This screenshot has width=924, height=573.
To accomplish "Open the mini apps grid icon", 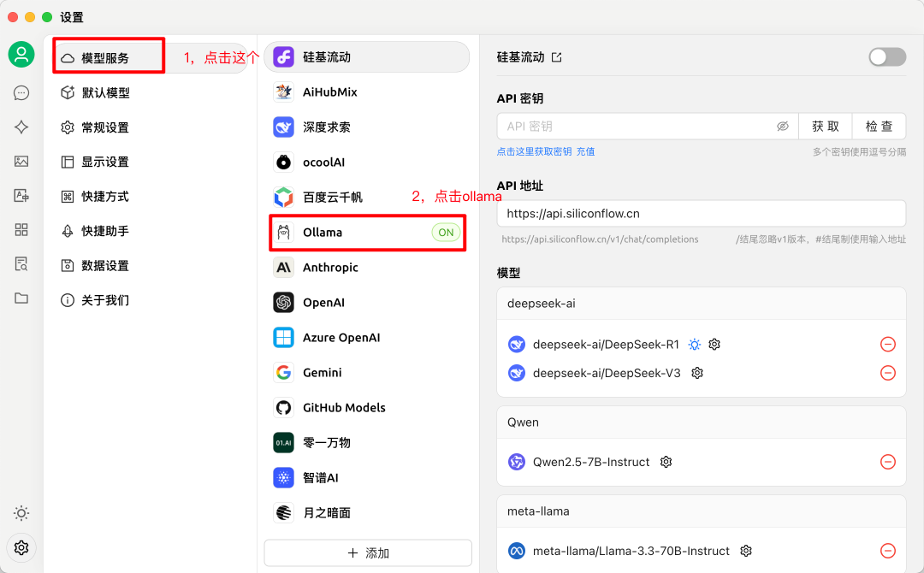I will [x=21, y=230].
